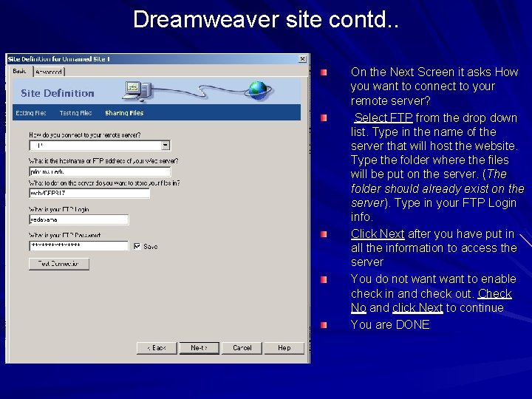Click the Test Connection button
Viewport: 532px width, 399px height.
click(x=59, y=264)
